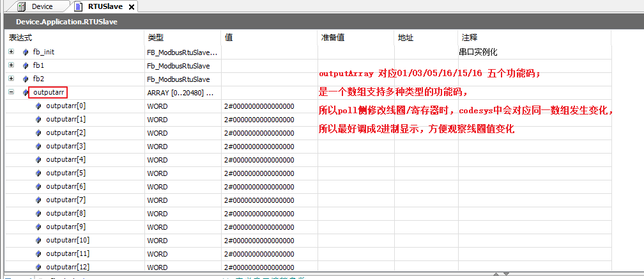Click the fb2 variable icon
The width and height of the screenshot is (644, 279).
tap(26, 79)
